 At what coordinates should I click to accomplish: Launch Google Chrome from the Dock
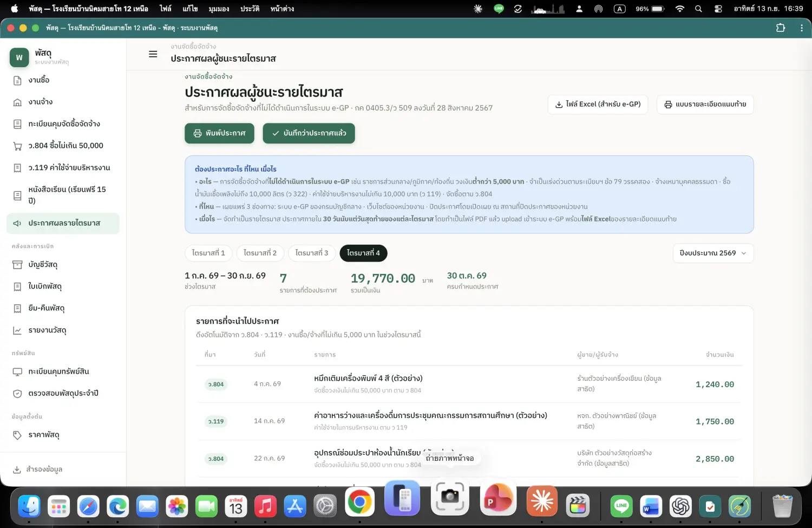coord(360,501)
